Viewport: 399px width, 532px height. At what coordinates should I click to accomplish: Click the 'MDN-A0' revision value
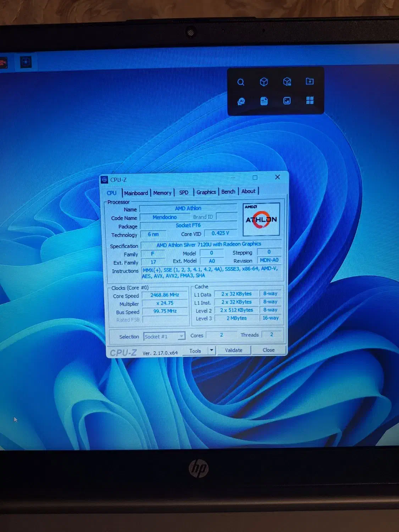269,260
